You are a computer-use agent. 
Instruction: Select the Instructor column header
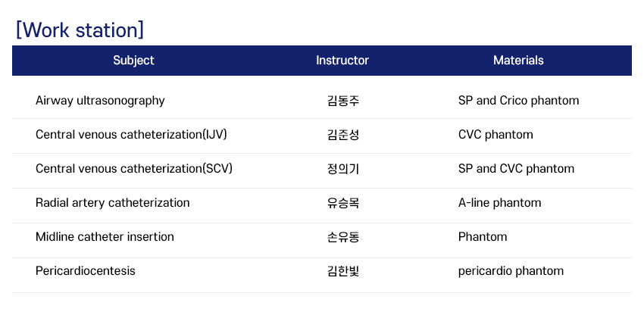click(x=342, y=61)
